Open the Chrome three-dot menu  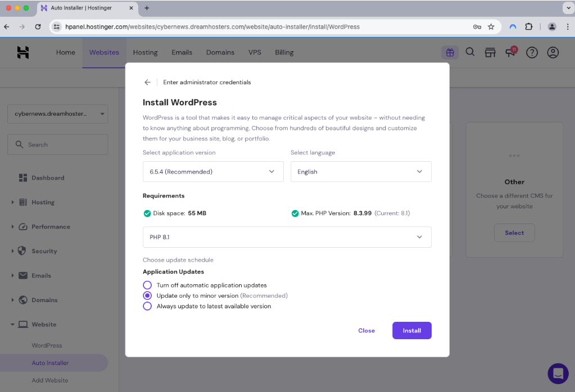[x=568, y=26]
